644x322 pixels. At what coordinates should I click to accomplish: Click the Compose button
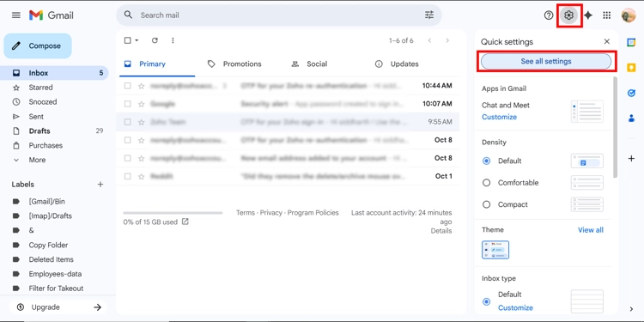(x=38, y=46)
